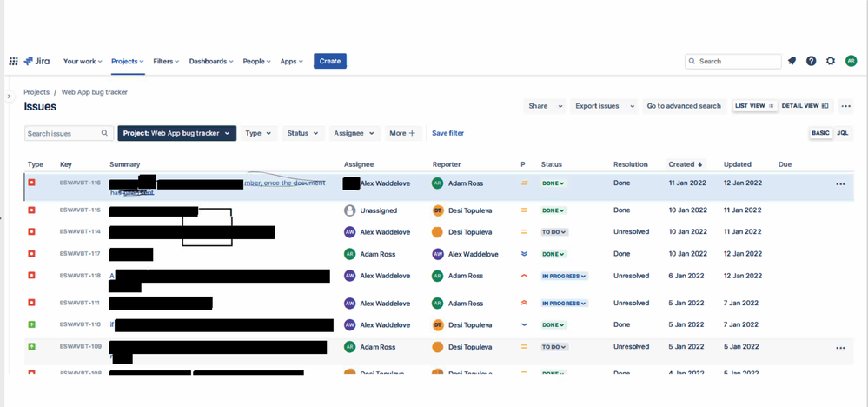Image resolution: width=868 pixels, height=407 pixels.
Task: Click the improvement type icon of ESWAVBT-110
Action: [31, 324]
